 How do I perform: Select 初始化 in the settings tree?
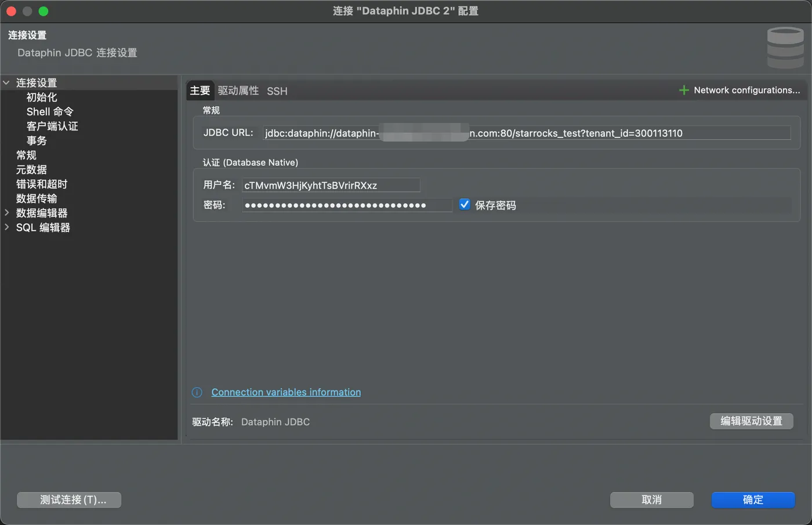pyautogui.click(x=42, y=97)
